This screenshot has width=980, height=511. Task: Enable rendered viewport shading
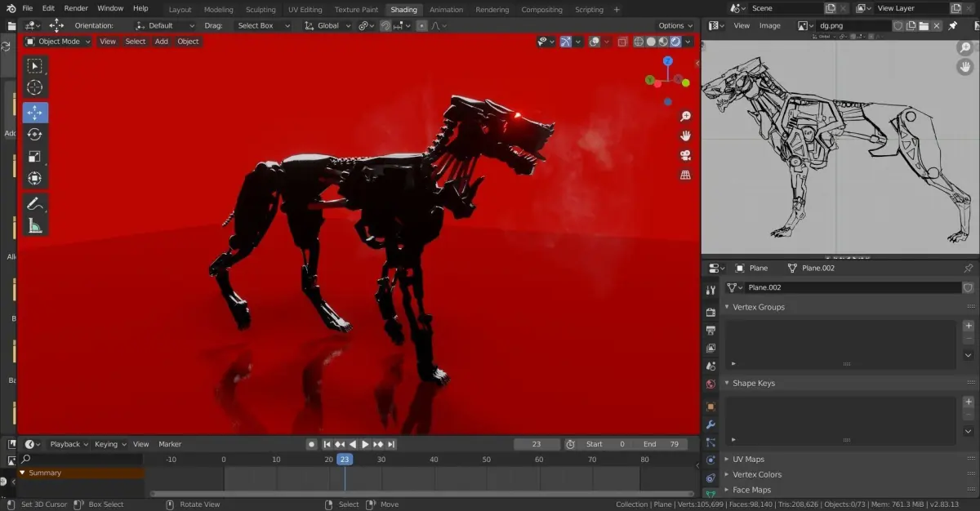tap(675, 42)
